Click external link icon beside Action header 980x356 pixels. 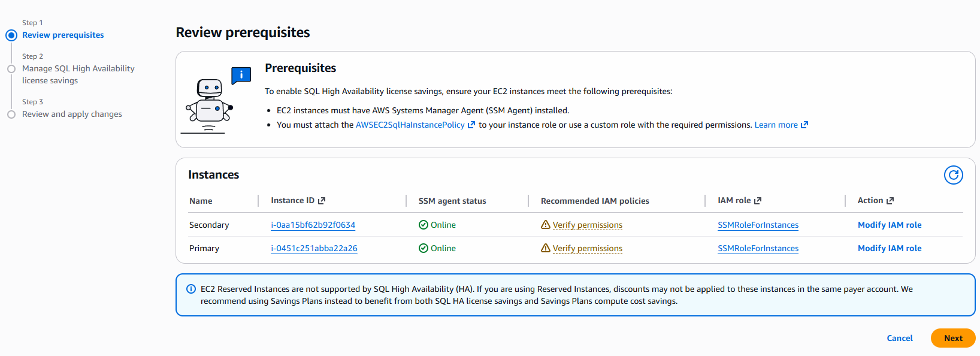click(890, 201)
